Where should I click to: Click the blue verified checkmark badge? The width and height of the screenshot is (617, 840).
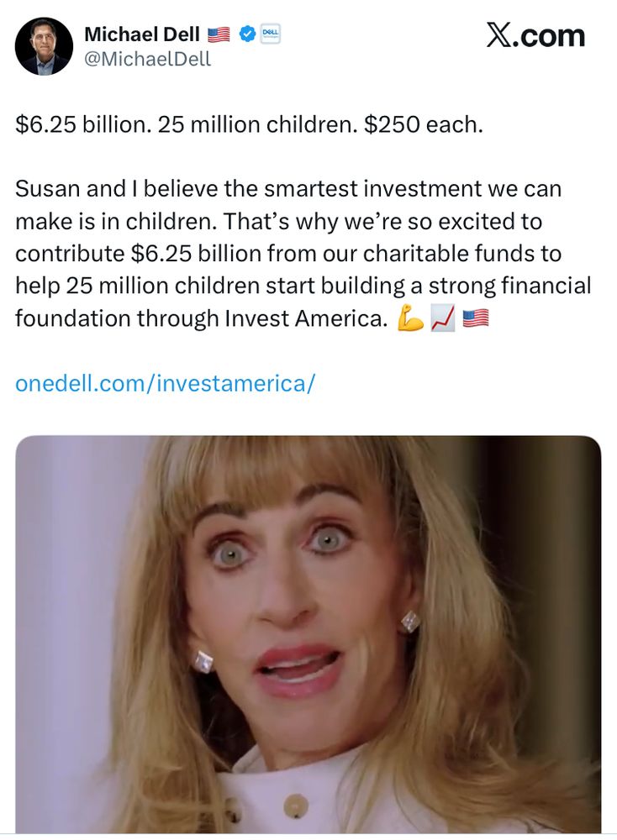[247, 34]
